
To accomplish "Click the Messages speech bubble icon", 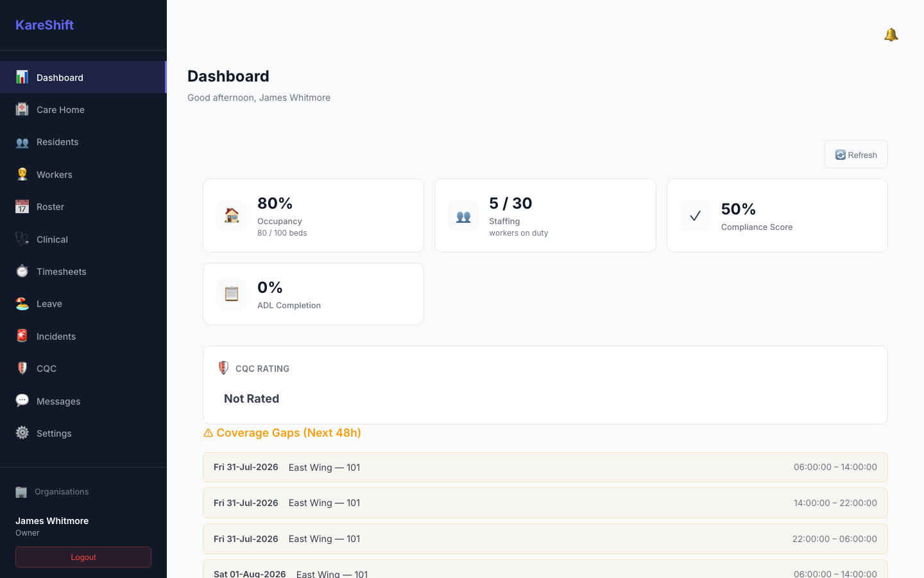I will [22, 401].
